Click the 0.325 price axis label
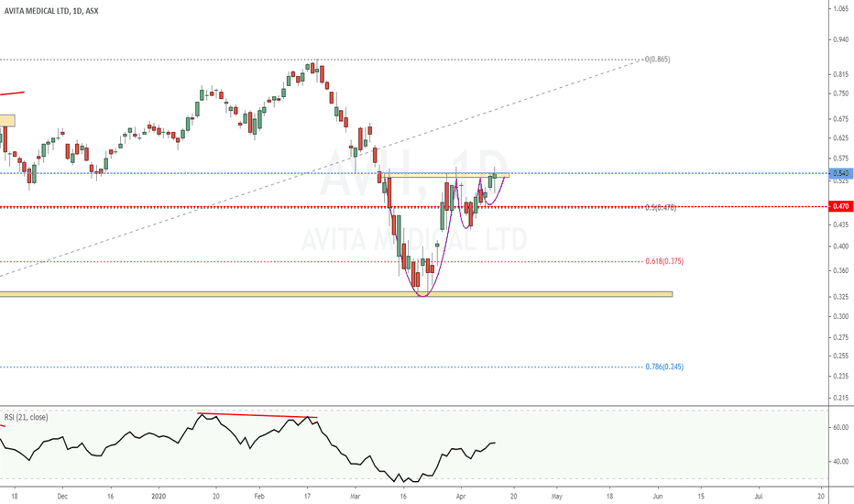This screenshot has height=504, width=854. (x=840, y=297)
